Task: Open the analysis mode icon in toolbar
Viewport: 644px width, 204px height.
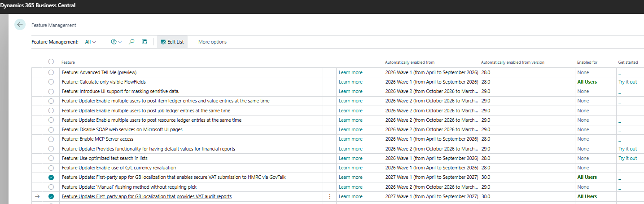Action: [x=144, y=42]
